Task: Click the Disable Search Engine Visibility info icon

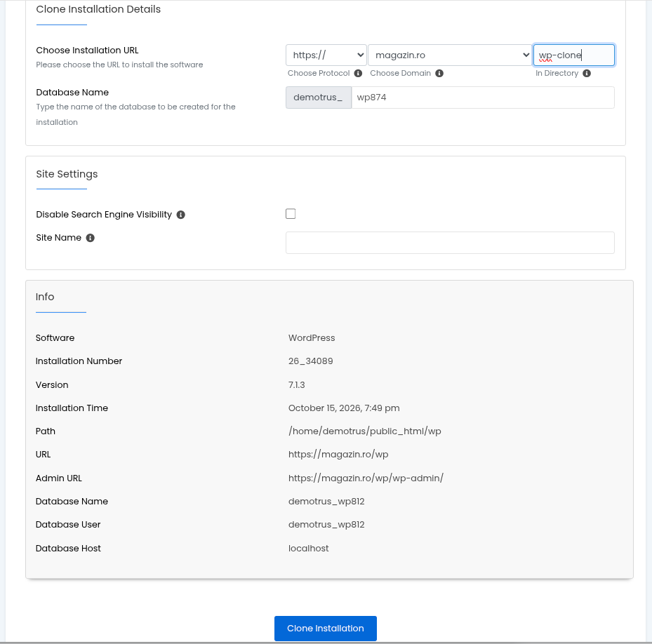Action: pyautogui.click(x=181, y=215)
